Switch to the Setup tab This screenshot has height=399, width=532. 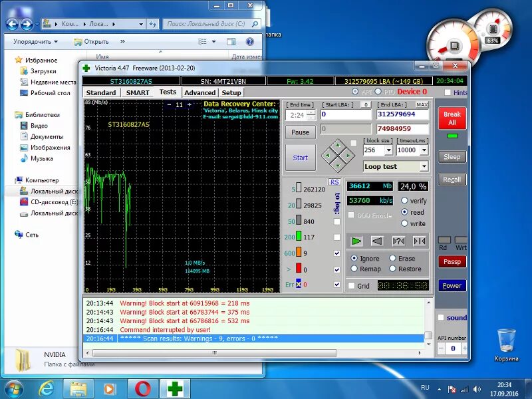pos(231,92)
